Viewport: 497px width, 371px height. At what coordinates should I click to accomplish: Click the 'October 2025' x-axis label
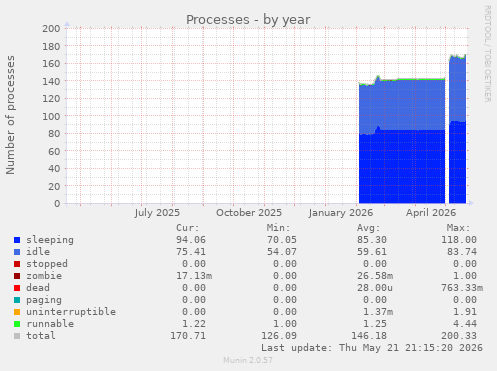249,213
